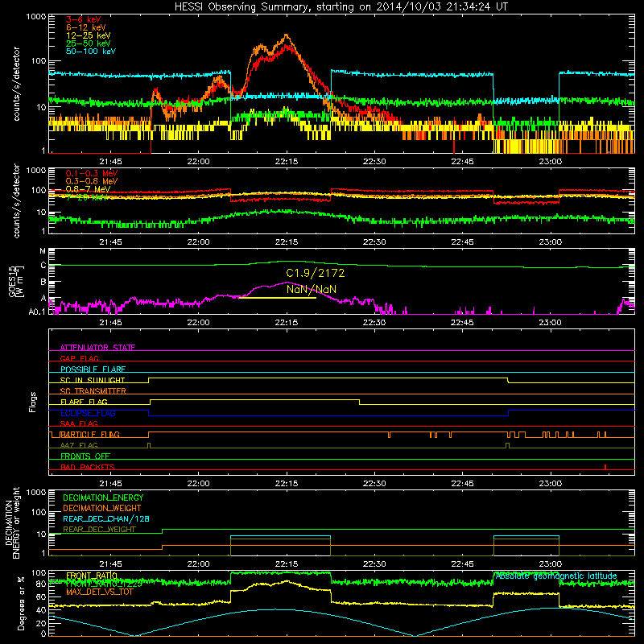Viewport: 644px width, 644px height.
Task: Click the yellow "FRONT_RATIO" legend label
Action: (x=92, y=576)
